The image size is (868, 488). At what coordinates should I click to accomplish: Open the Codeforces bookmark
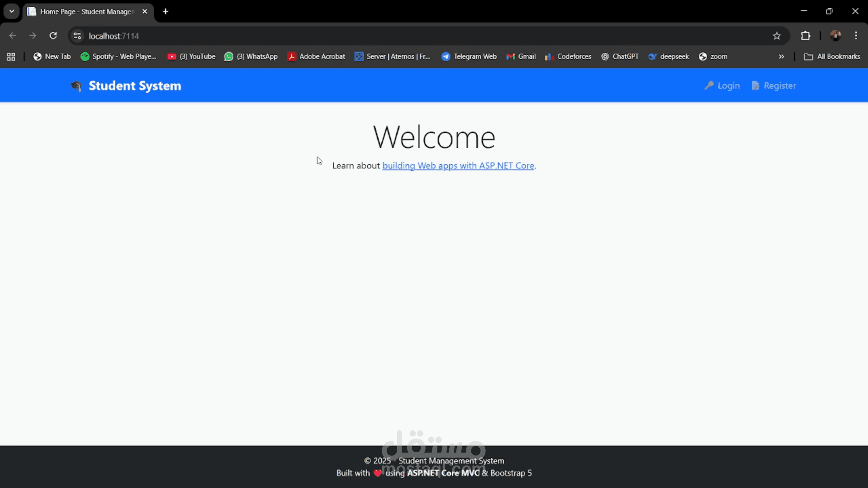click(x=568, y=56)
